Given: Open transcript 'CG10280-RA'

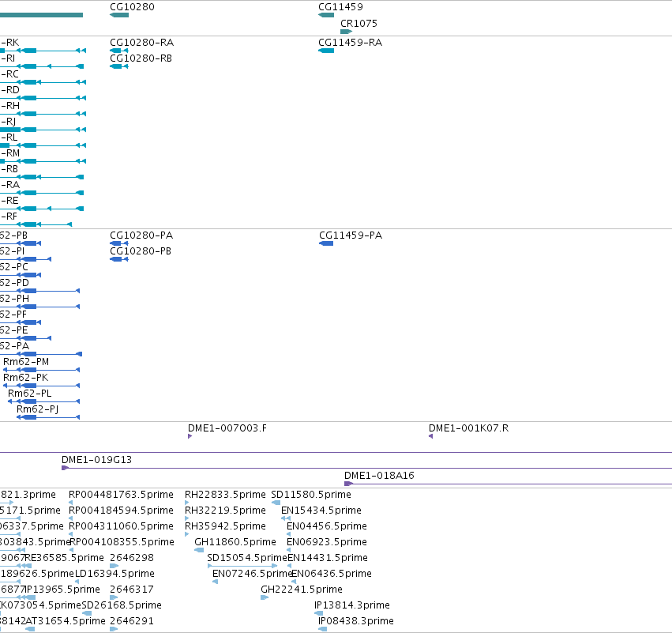Looking at the screenshot, I should tap(142, 43).
